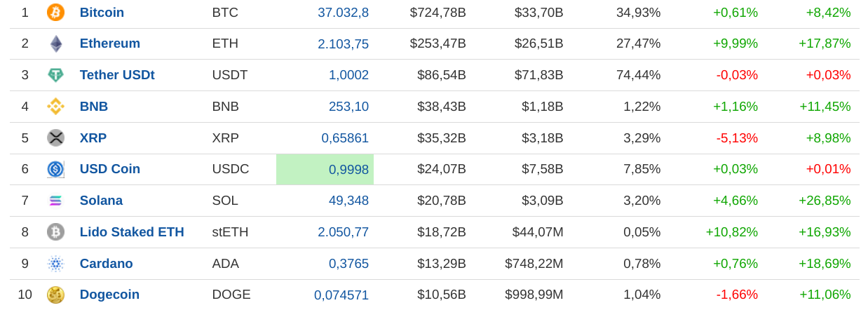This screenshot has width=868, height=310.
Task: Click the orange Bitcoin logo icon
Action: coord(55,12)
